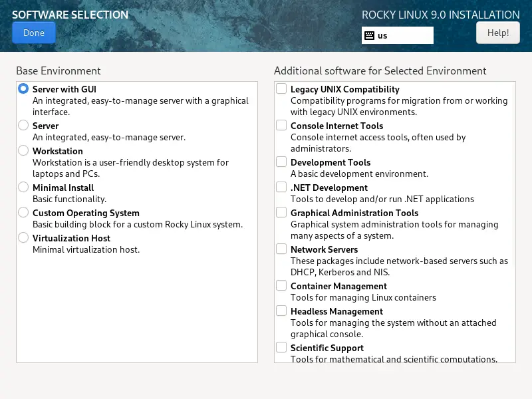The height and width of the screenshot is (399, 532).
Task: Click "Basic functionality." description text
Action: coord(70,199)
